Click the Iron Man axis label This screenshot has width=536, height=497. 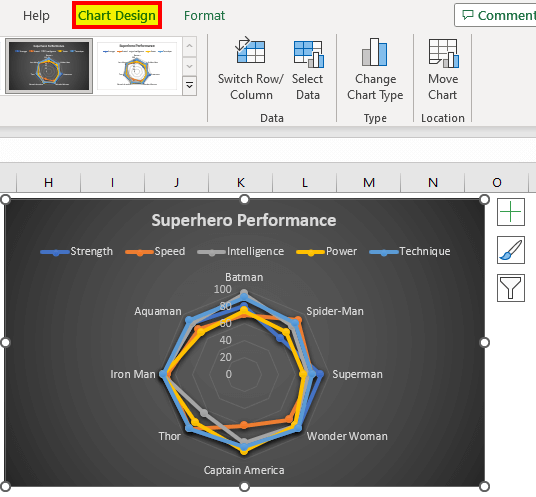pos(133,374)
